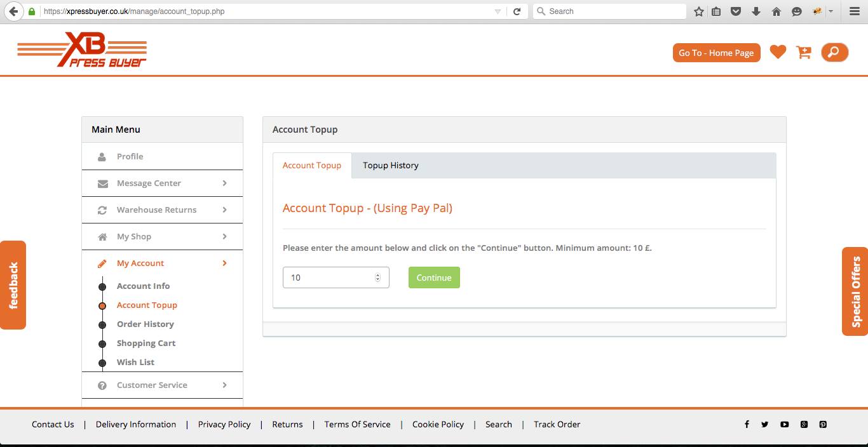868x447 pixels.
Task: Open the shopping cart icon in header
Action: tap(804, 52)
